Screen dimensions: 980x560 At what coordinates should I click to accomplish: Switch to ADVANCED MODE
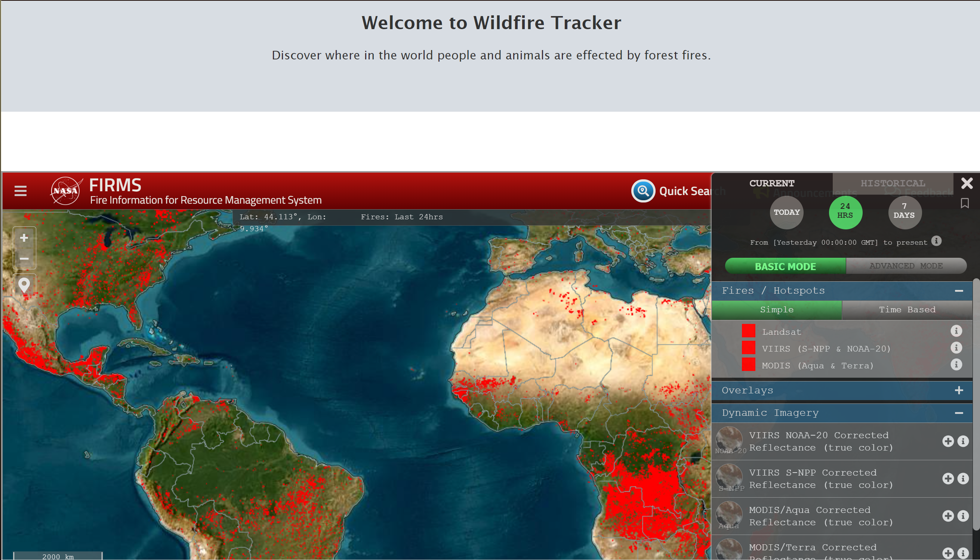[906, 266]
